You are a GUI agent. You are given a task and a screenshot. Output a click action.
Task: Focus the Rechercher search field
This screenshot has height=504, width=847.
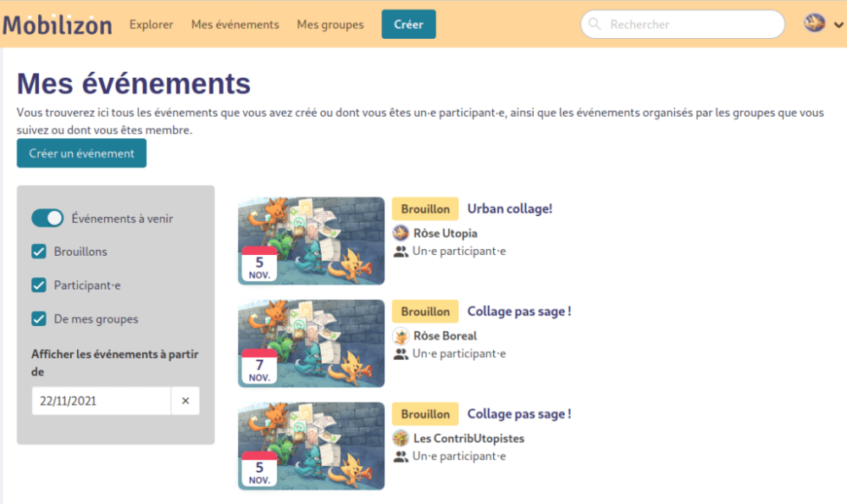tap(690, 25)
